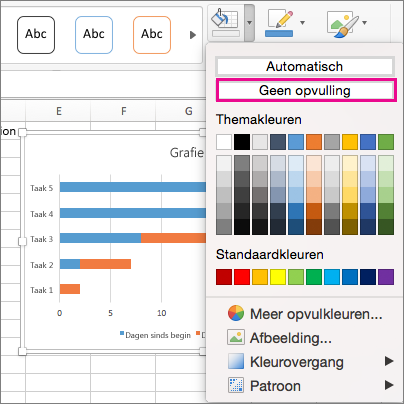Choose Geen opvulling
Screen dimensions: 404x404
tap(306, 90)
